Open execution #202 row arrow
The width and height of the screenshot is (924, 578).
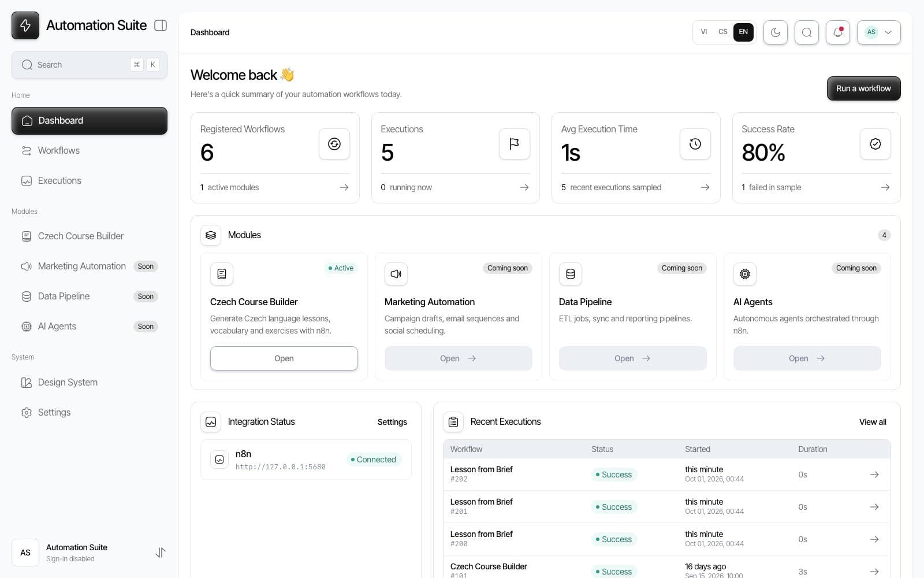[x=874, y=475]
